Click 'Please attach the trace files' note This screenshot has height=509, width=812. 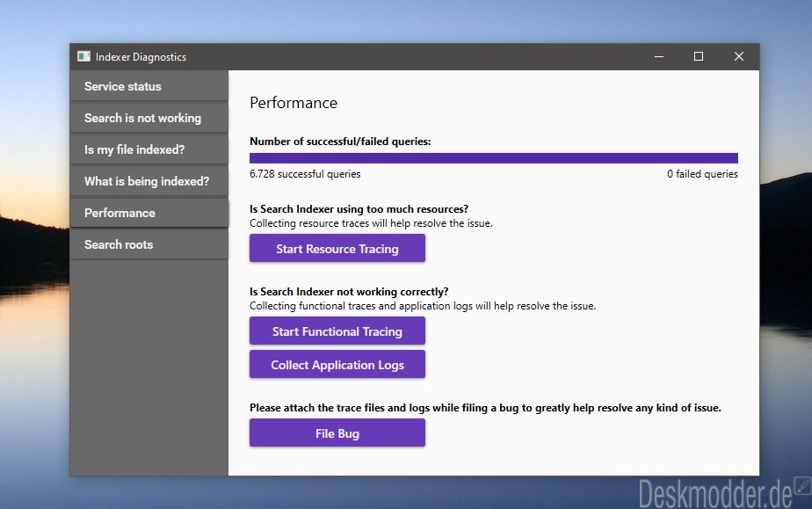pyautogui.click(x=485, y=408)
